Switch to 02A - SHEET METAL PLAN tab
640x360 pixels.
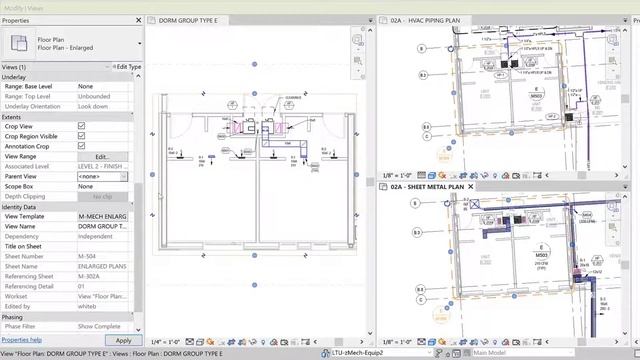click(427, 187)
